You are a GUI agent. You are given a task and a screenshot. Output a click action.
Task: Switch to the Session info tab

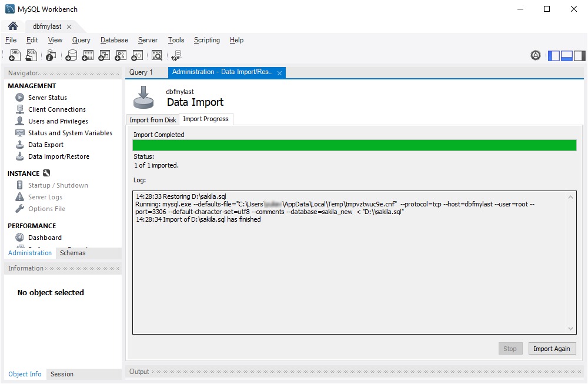(62, 374)
